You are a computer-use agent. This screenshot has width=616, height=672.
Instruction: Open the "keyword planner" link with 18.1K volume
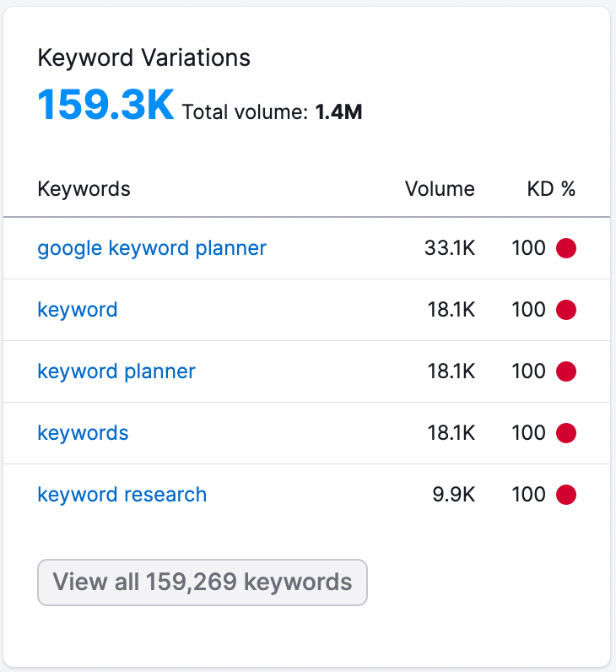(x=116, y=371)
